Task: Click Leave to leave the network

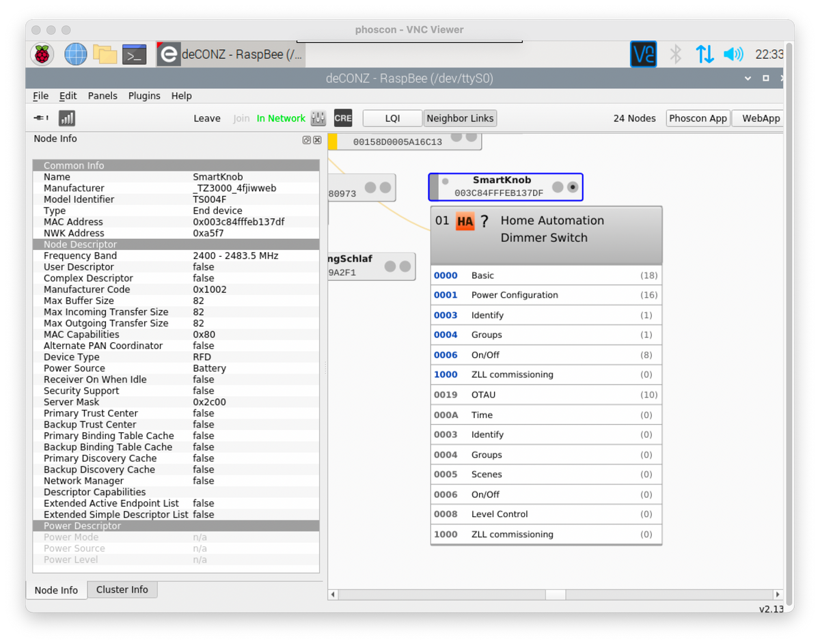Action: [x=206, y=118]
